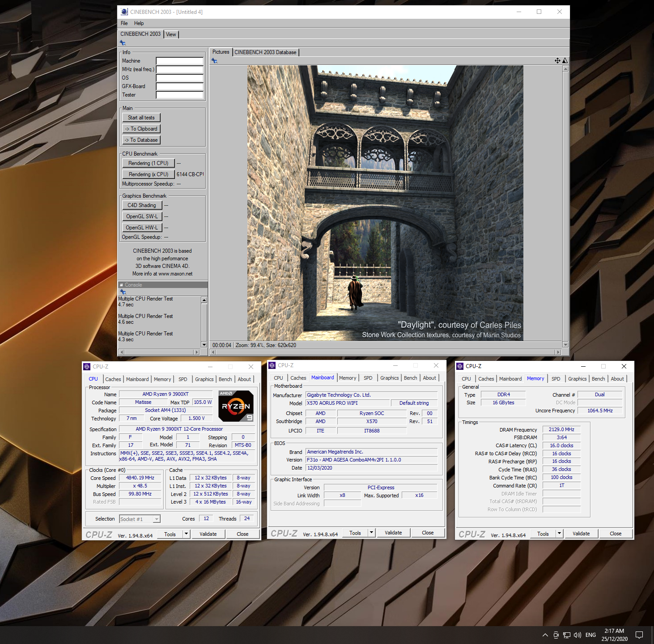
Task: Click To Database button
Action: tap(141, 140)
